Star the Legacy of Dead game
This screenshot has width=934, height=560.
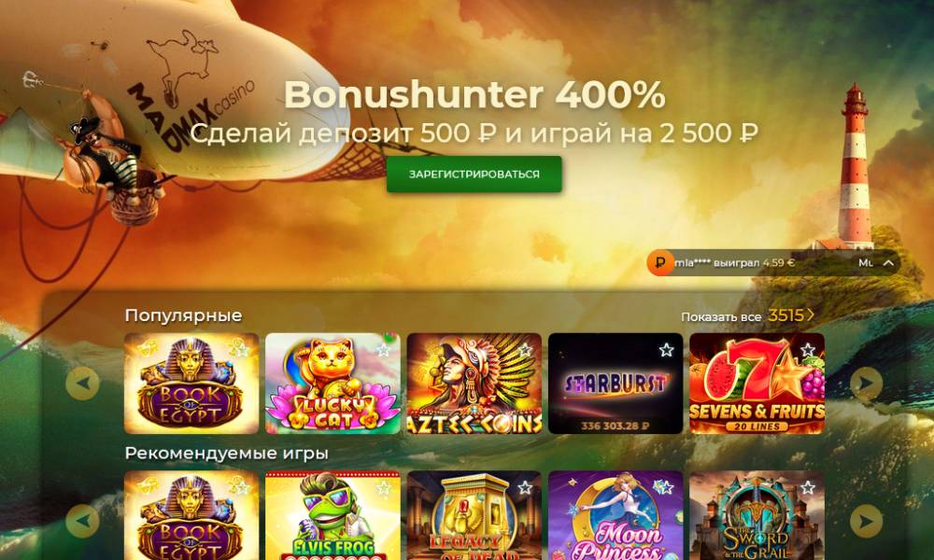click(x=525, y=488)
